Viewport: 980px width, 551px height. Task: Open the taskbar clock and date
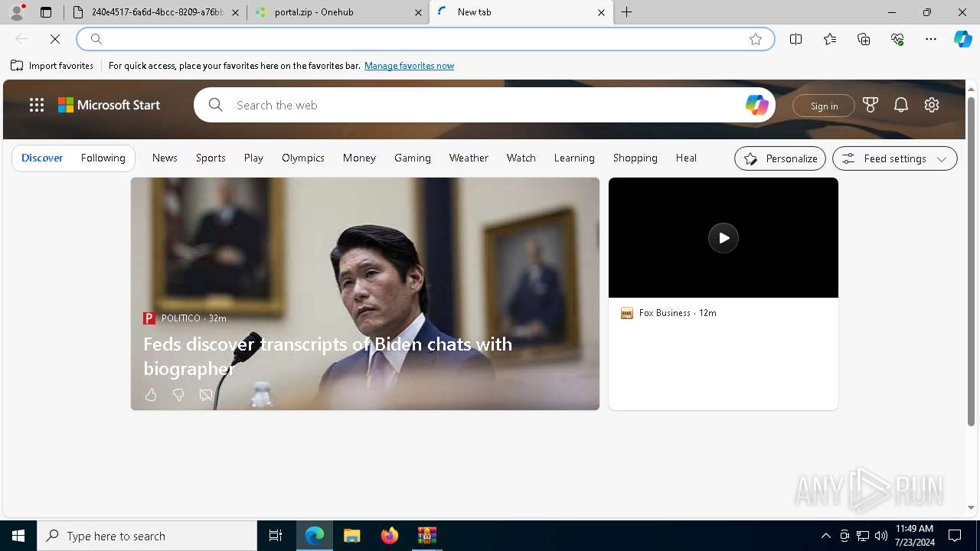pos(914,536)
